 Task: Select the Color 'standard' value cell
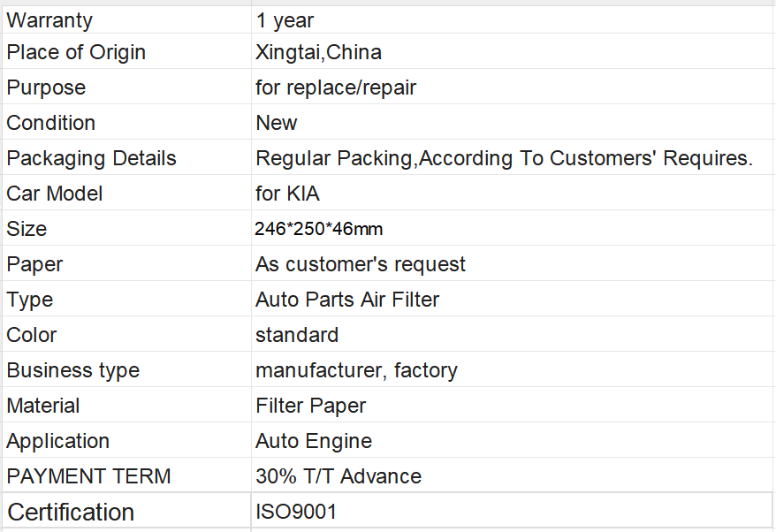(514, 335)
